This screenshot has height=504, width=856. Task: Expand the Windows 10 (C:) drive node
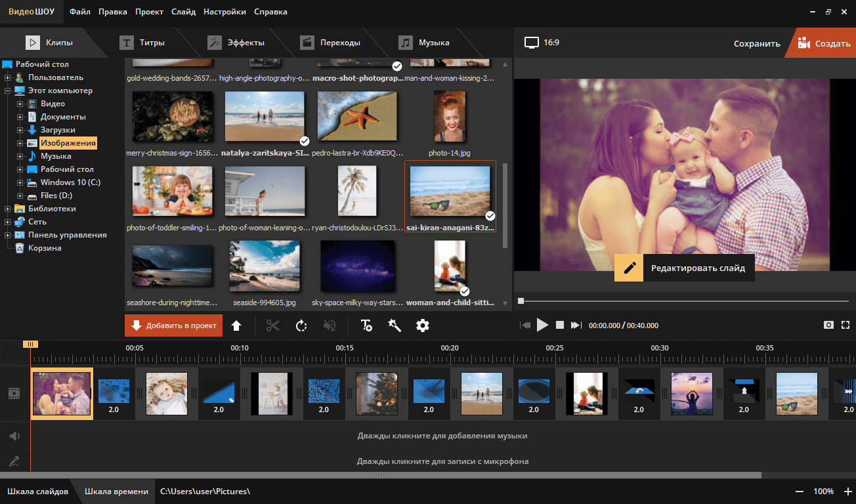tap(20, 182)
